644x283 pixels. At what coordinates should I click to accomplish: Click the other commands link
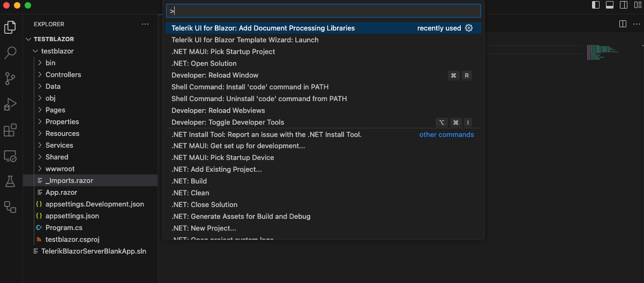pyautogui.click(x=446, y=134)
